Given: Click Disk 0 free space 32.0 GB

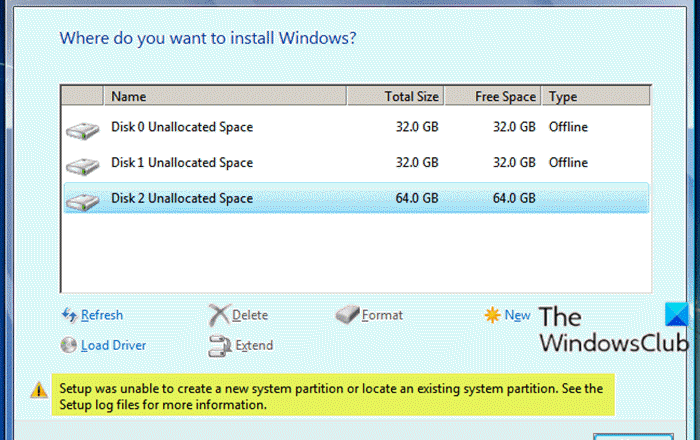Looking at the screenshot, I should (514, 127).
